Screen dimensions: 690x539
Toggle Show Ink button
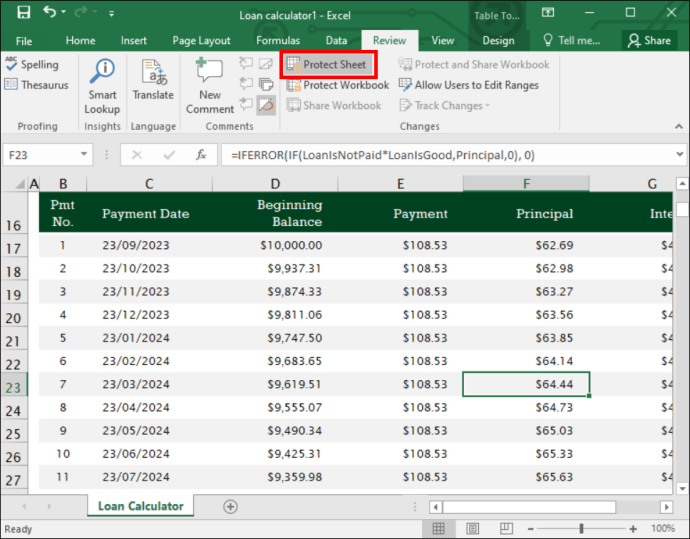pos(266,105)
